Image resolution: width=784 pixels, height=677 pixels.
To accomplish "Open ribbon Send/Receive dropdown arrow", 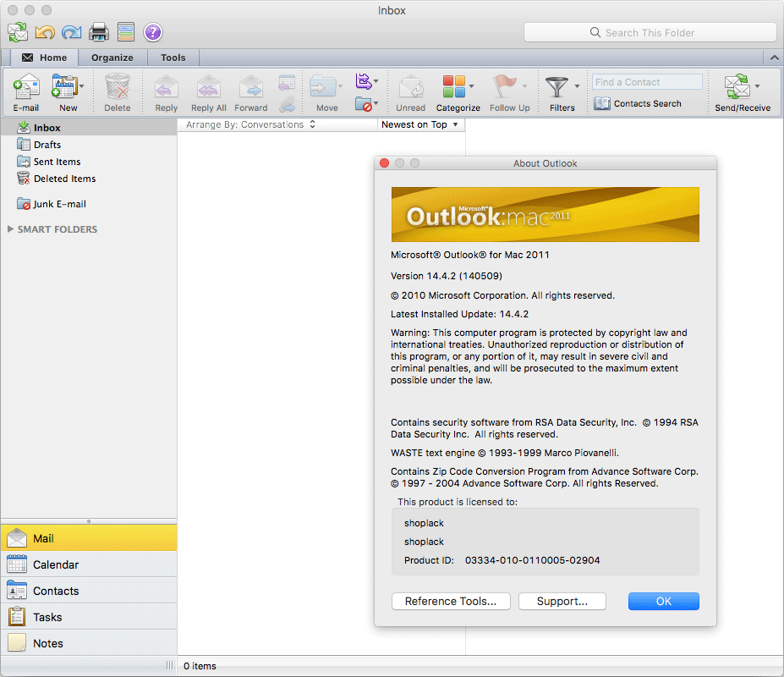I will click(758, 86).
